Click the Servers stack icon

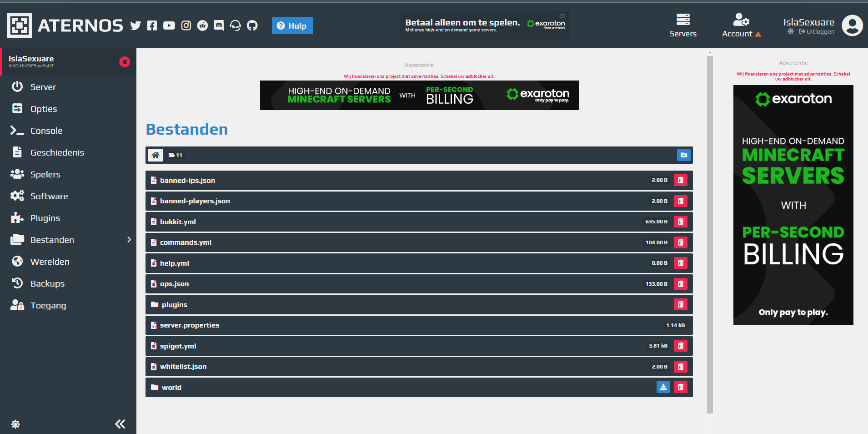(x=683, y=20)
